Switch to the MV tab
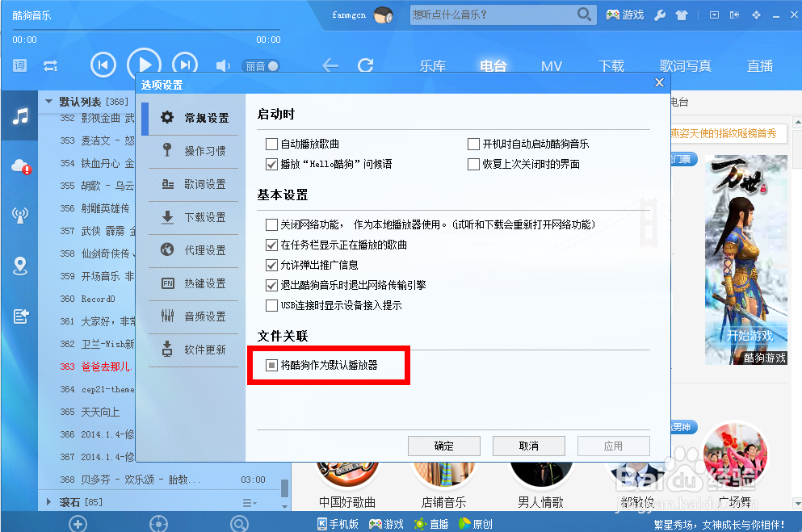The image size is (802, 532). point(552,66)
